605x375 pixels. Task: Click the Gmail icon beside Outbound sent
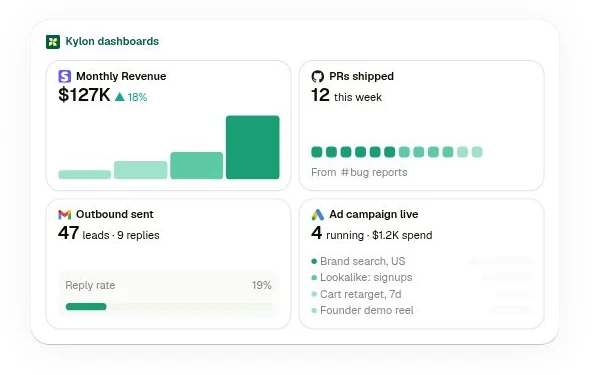coord(64,215)
